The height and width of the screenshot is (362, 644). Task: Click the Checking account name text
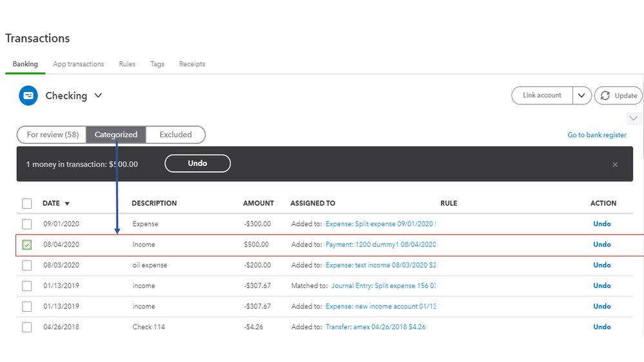pyautogui.click(x=66, y=95)
